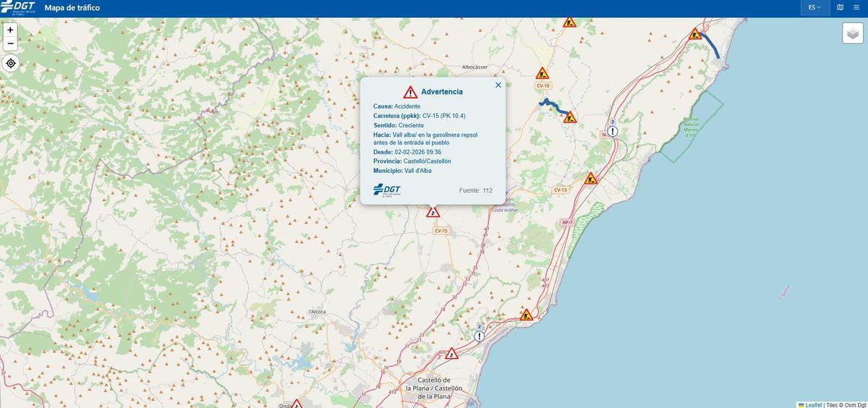Image resolution: width=868 pixels, height=408 pixels.
Task: Click the CV-15 road label on map
Action: 441,231
